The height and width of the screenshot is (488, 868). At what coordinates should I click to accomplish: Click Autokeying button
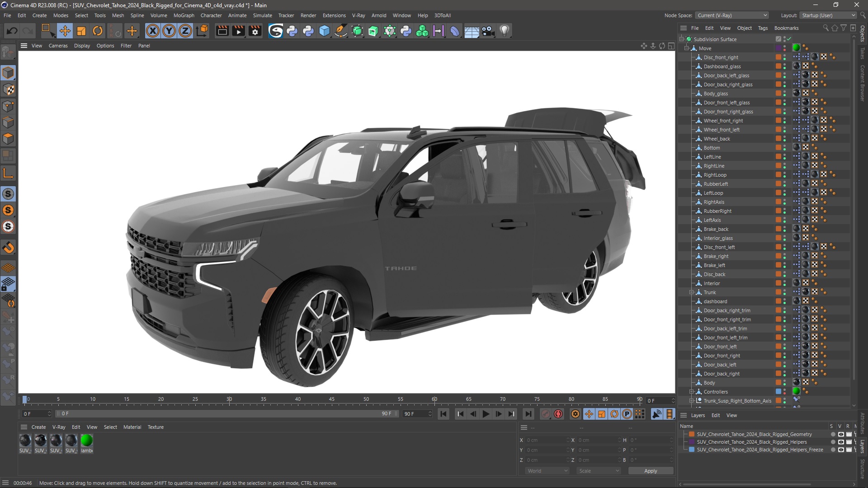558,414
